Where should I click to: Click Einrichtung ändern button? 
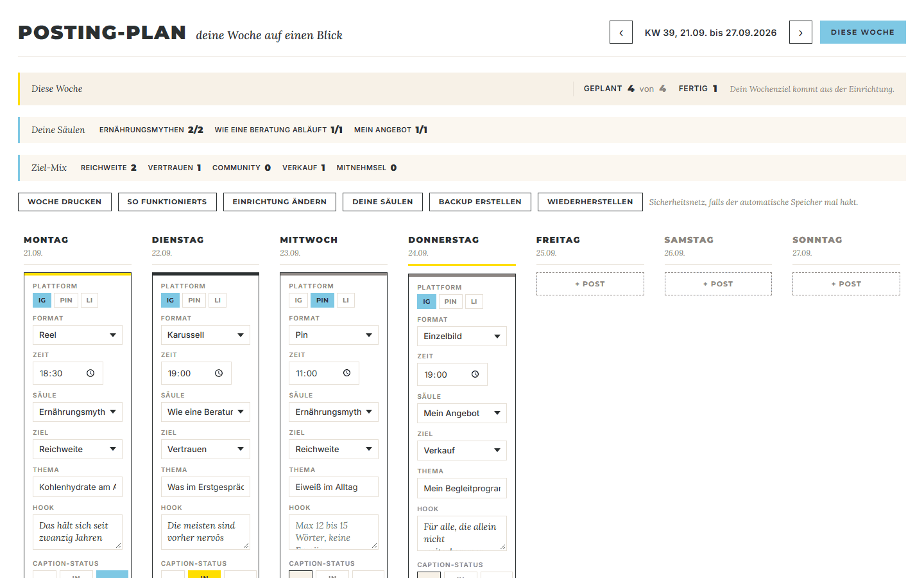280,202
